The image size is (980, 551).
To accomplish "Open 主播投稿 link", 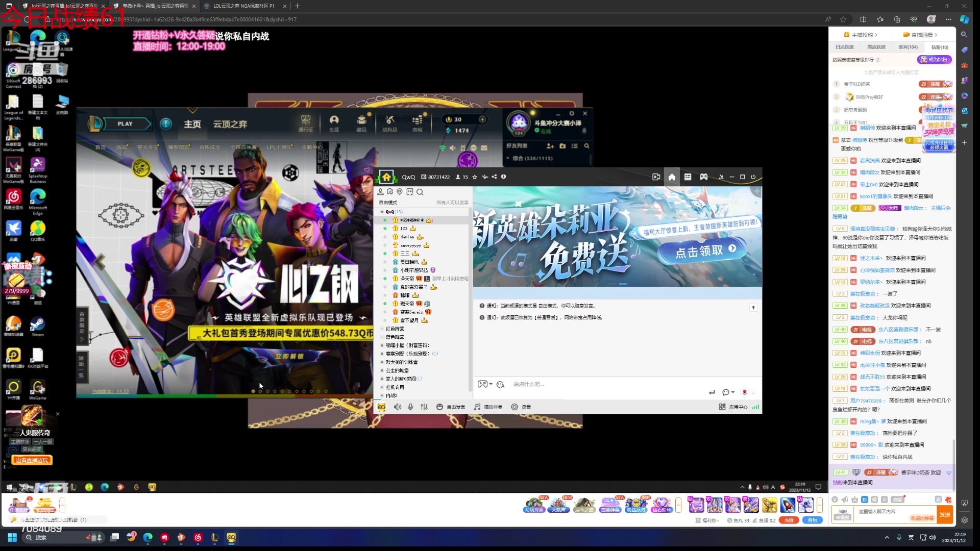I will point(861,35).
